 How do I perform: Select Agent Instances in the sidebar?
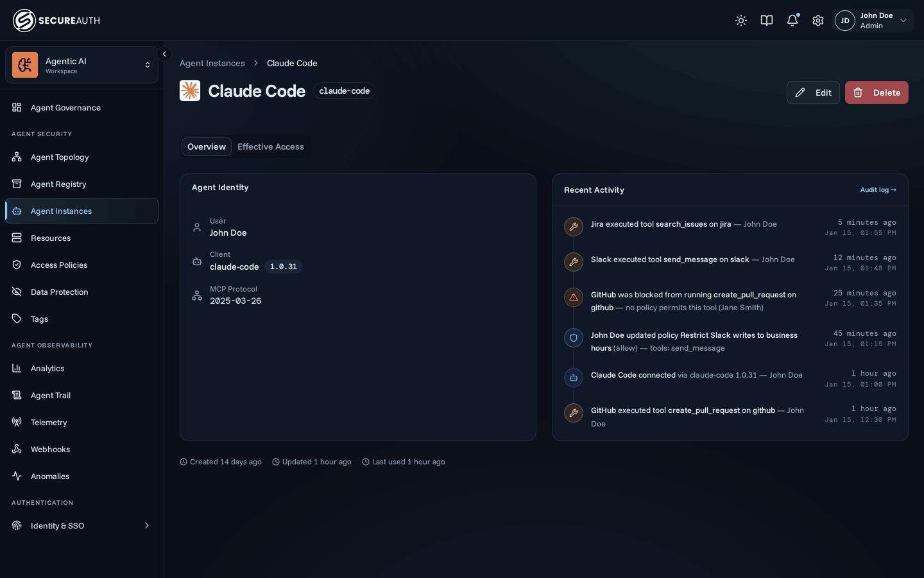pyautogui.click(x=81, y=211)
